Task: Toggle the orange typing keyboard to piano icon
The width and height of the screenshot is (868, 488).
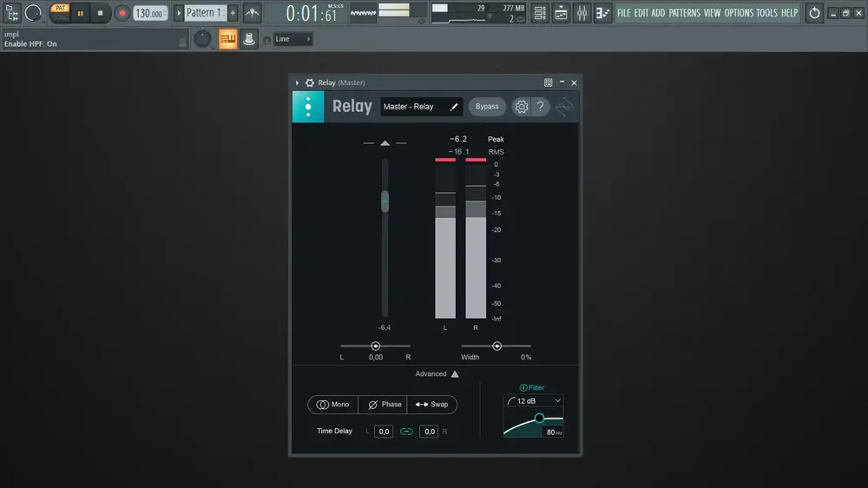Action: (227, 39)
